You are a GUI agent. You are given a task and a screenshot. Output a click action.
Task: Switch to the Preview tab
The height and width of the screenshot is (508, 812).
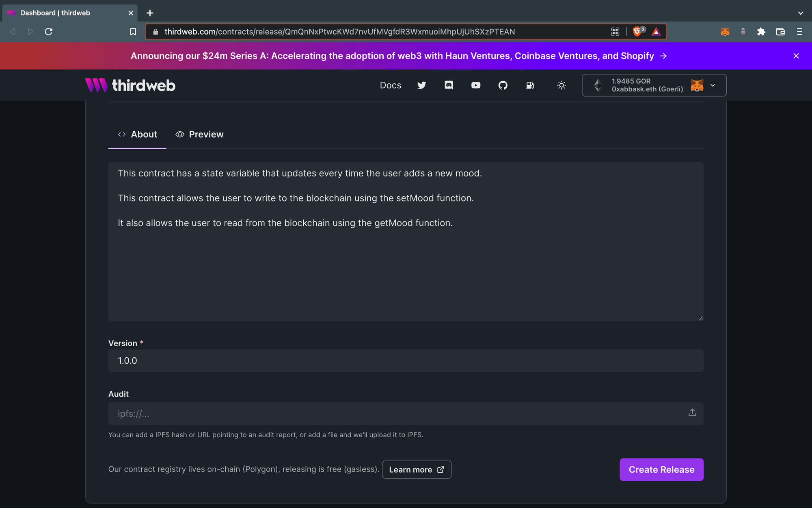tap(199, 134)
